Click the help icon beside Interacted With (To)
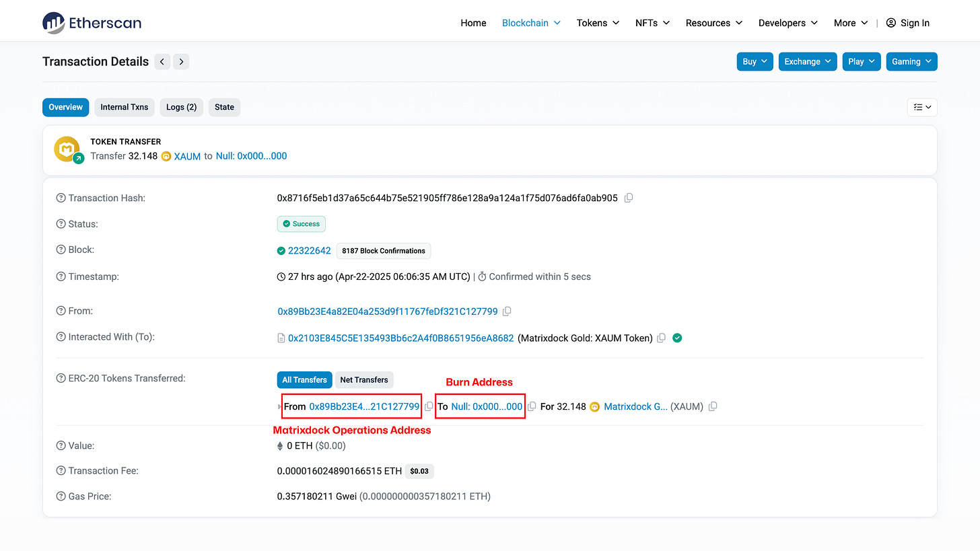The image size is (980, 551). pyautogui.click(x=61, y=337)
